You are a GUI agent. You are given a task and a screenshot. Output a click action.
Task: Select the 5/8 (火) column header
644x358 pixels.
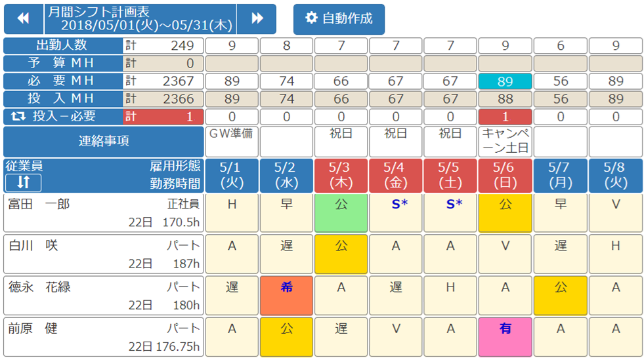pos(616,176)
